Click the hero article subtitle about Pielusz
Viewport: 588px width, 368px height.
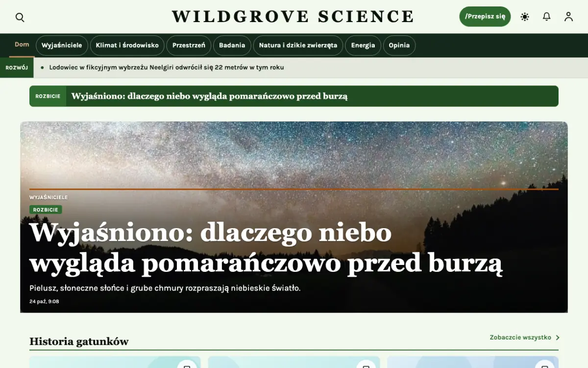[x=165, y=288]
